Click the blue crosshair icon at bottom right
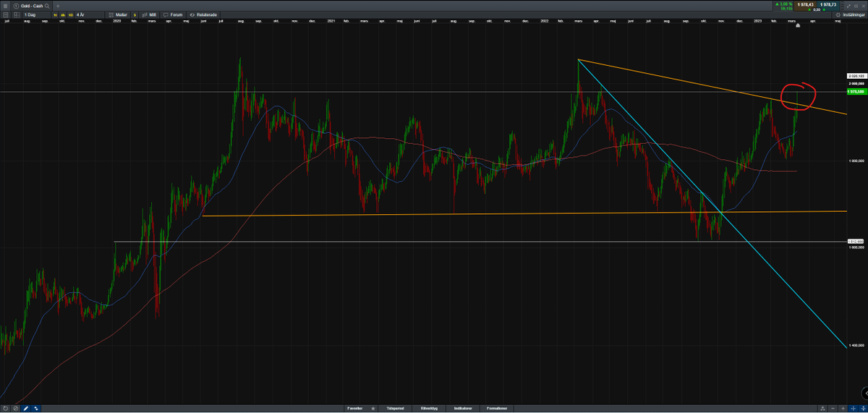Viewport: 868px width, 413px height. pos(853,409)
